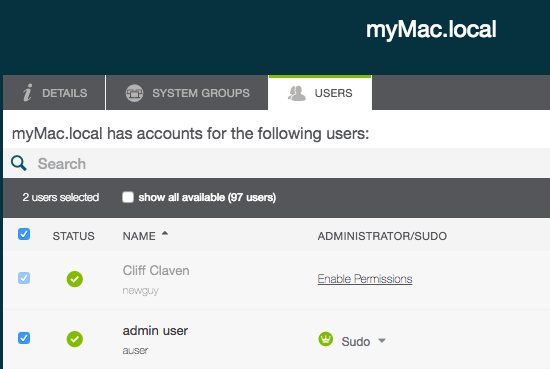Switch to the Details tab

click(x=54, y=93)
